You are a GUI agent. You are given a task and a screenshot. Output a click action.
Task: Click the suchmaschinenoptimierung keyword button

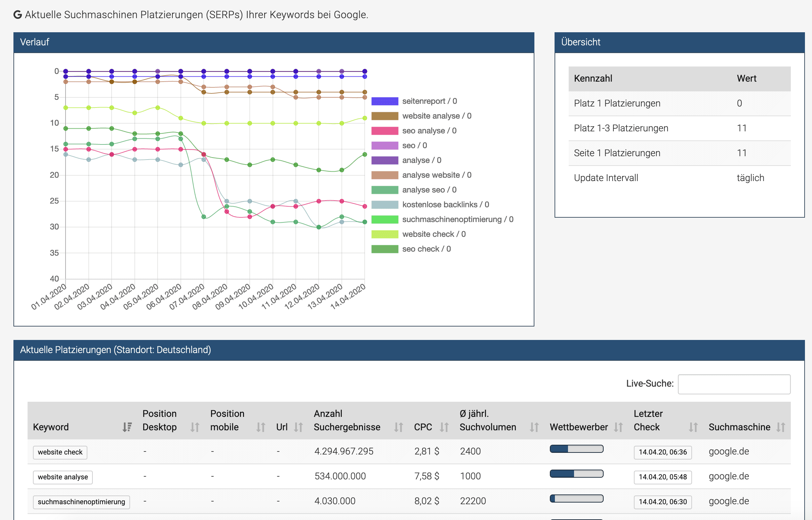(x=81, y=502)
